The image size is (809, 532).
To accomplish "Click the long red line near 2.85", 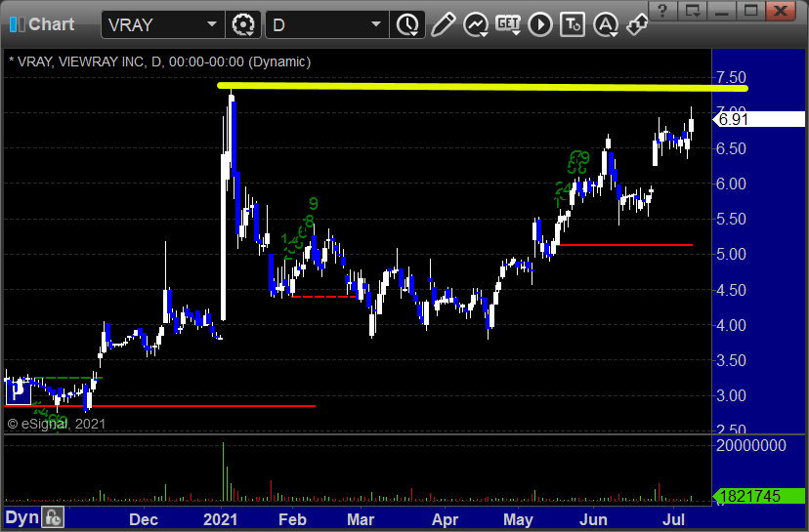I will point(160,406).
